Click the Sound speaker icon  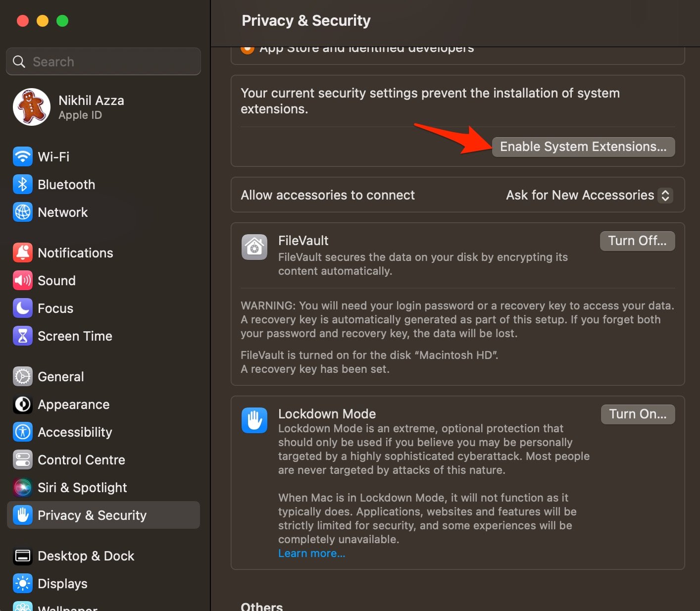click(23, 281)
